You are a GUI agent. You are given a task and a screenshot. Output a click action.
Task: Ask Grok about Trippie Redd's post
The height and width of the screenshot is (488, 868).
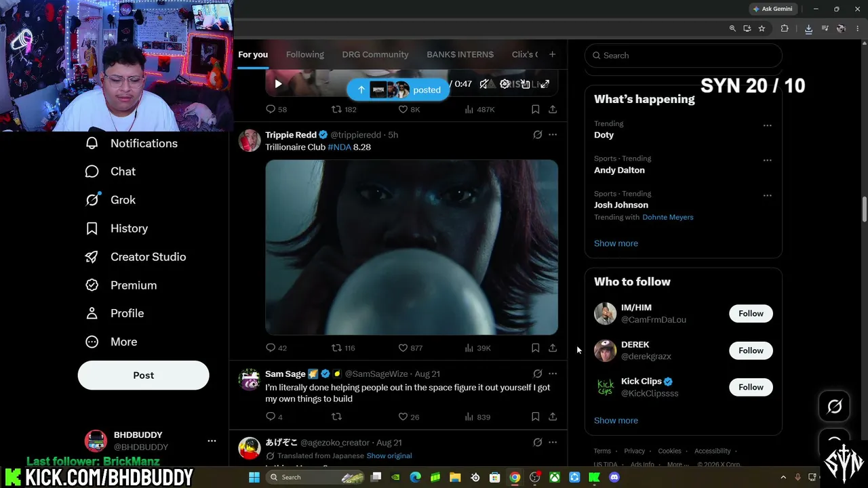(x=538, y=135)
